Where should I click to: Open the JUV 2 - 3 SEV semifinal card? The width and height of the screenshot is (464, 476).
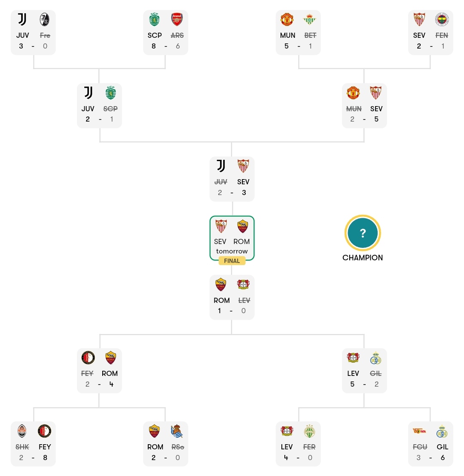[x=232, y=179]
